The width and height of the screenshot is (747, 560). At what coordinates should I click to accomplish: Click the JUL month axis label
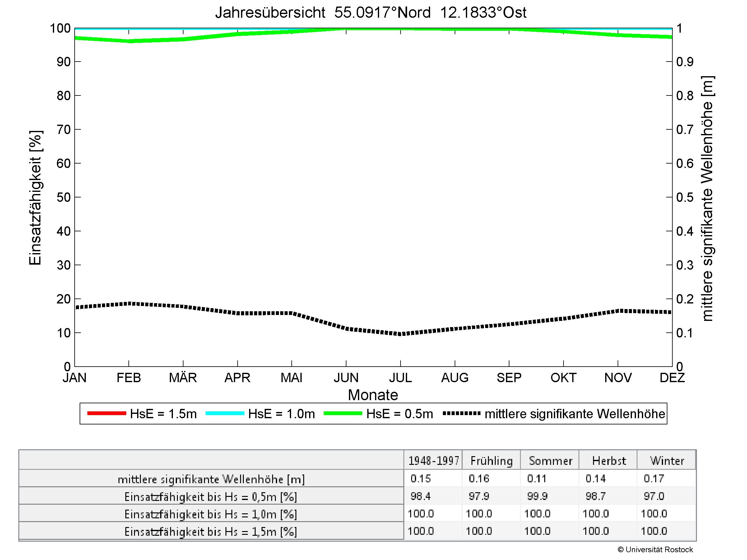400,378
